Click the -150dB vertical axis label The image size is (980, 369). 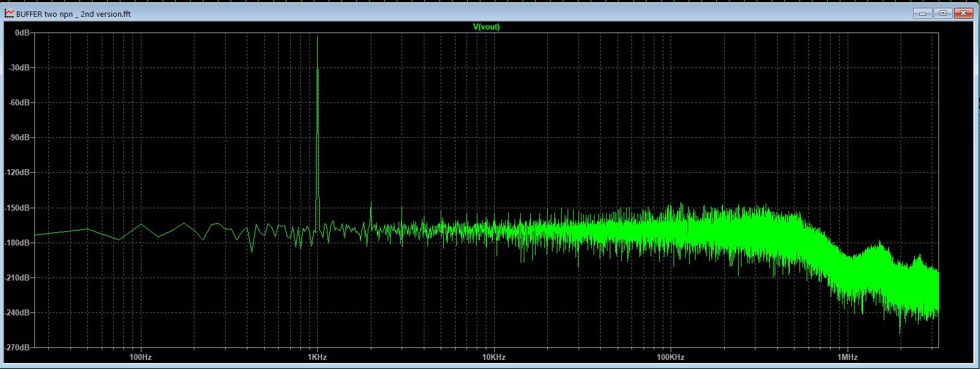(x=17, y=208)
